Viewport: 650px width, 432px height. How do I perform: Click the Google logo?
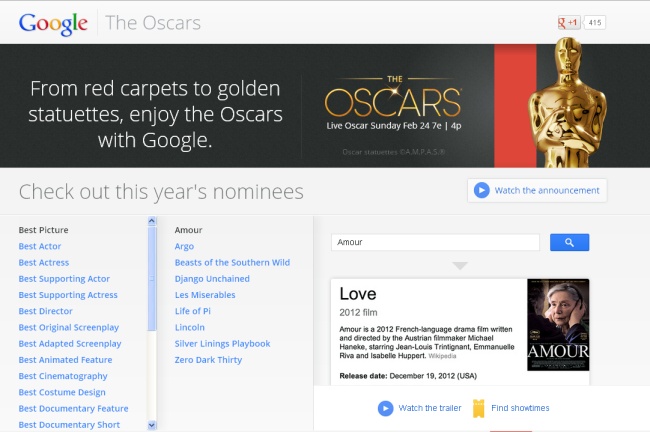[53, 23]
